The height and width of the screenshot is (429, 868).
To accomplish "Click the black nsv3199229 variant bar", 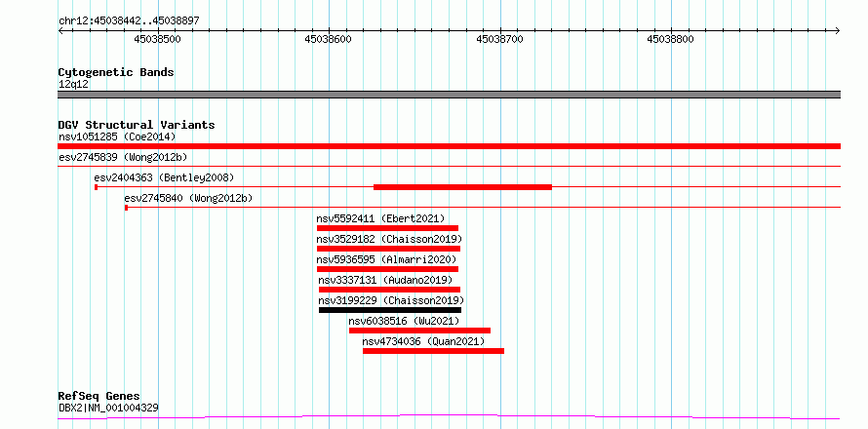I will tap(390, 310).
